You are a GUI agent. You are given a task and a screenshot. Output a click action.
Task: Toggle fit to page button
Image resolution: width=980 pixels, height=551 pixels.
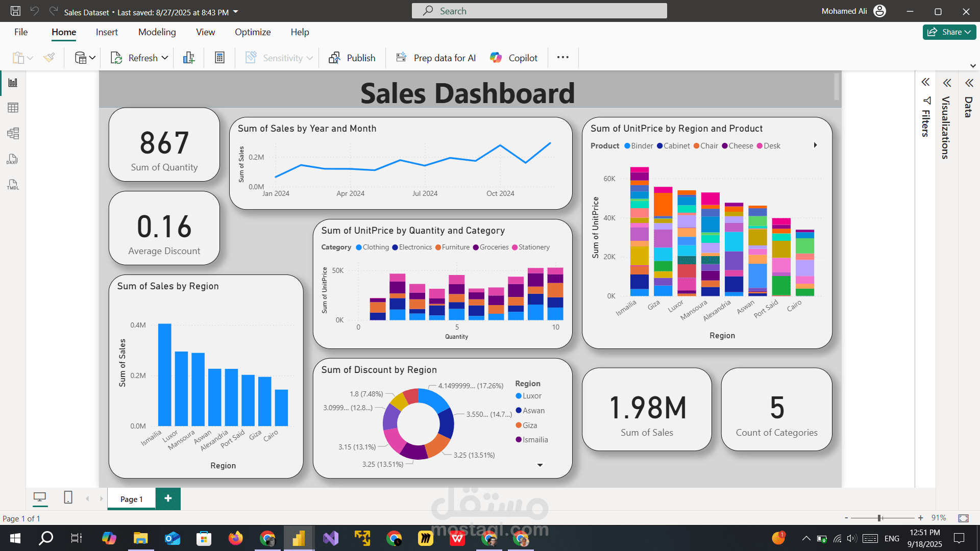(963, 518)
